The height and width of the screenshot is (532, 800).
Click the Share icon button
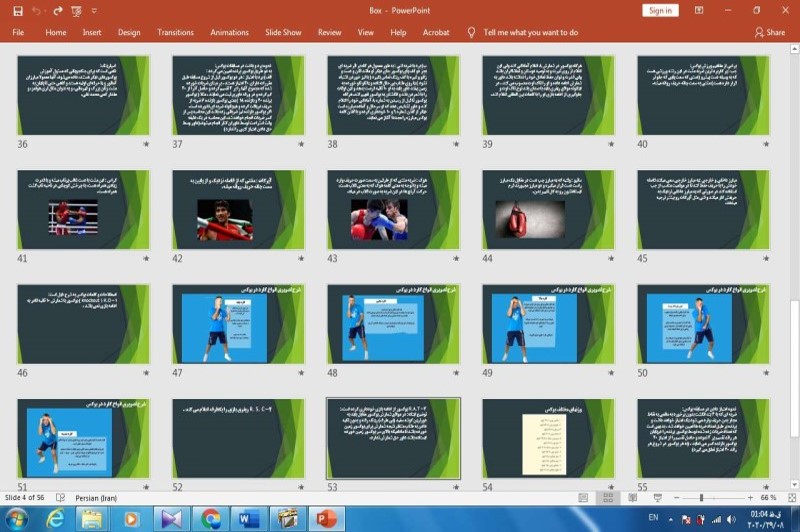coord(769,32)
